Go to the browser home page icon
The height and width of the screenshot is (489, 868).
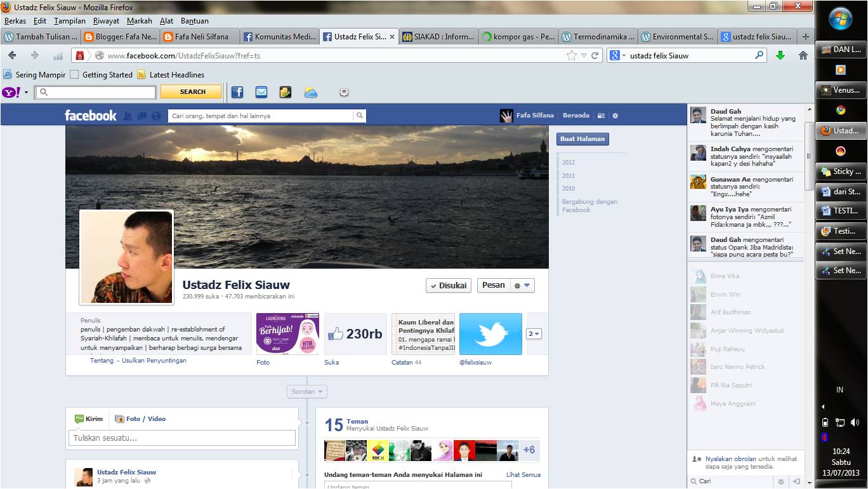click(803, 55)
